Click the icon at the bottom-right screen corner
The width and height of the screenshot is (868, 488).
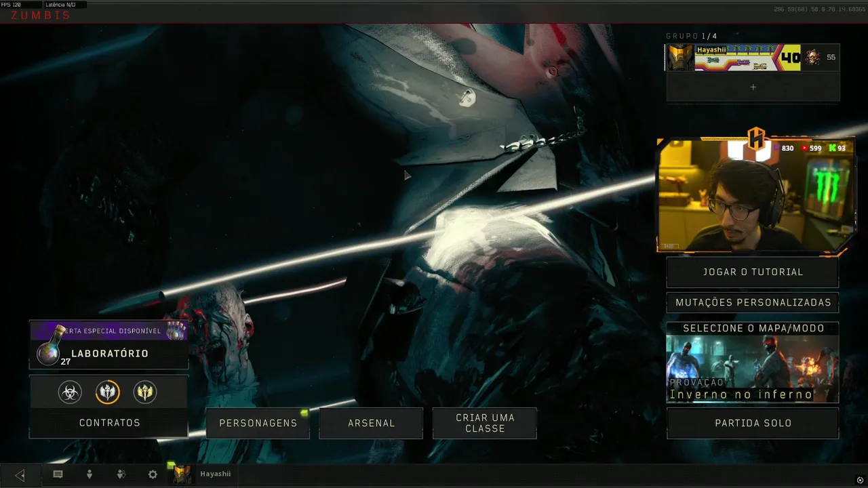(x=860, y=480)
